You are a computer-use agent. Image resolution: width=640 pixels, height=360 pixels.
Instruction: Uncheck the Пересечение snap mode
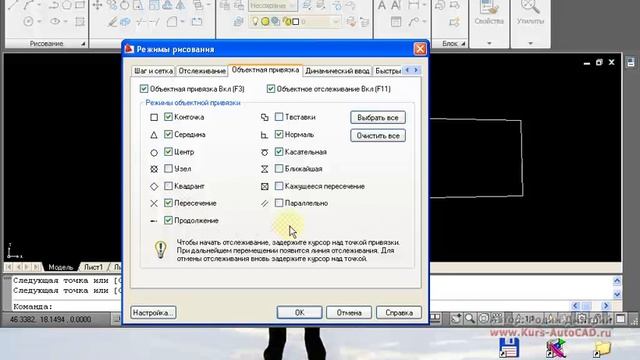[168, 202]
